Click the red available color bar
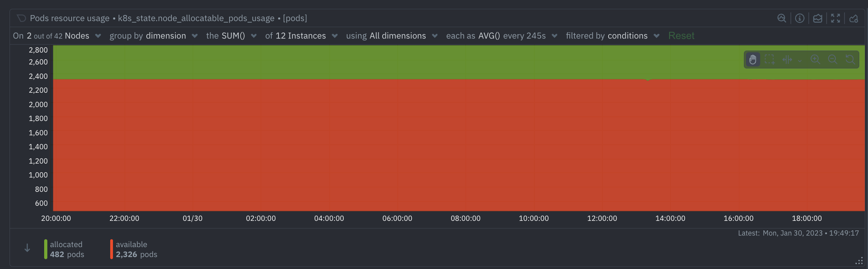The height and width of the screenshot is (269, 868). click(x=111, y=249)
